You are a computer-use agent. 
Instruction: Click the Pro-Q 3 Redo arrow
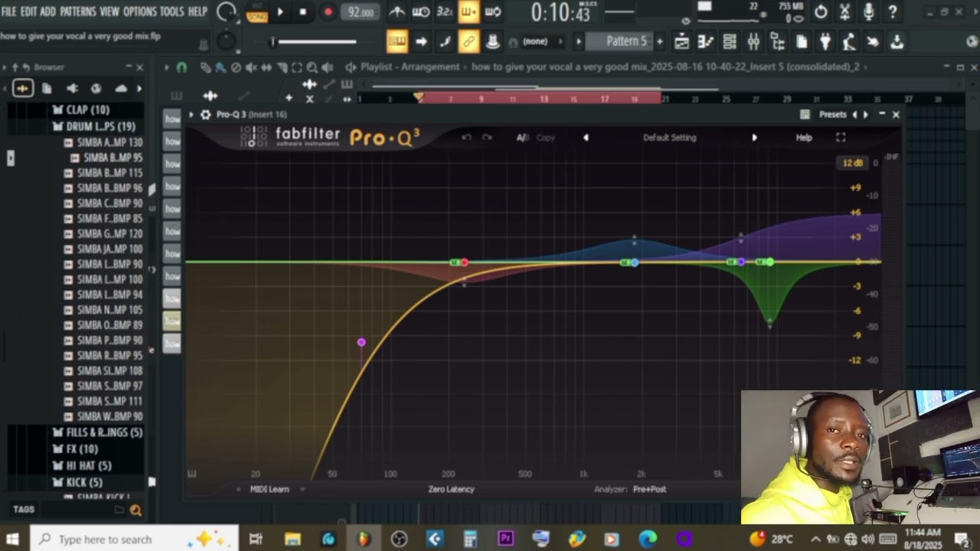487,138
